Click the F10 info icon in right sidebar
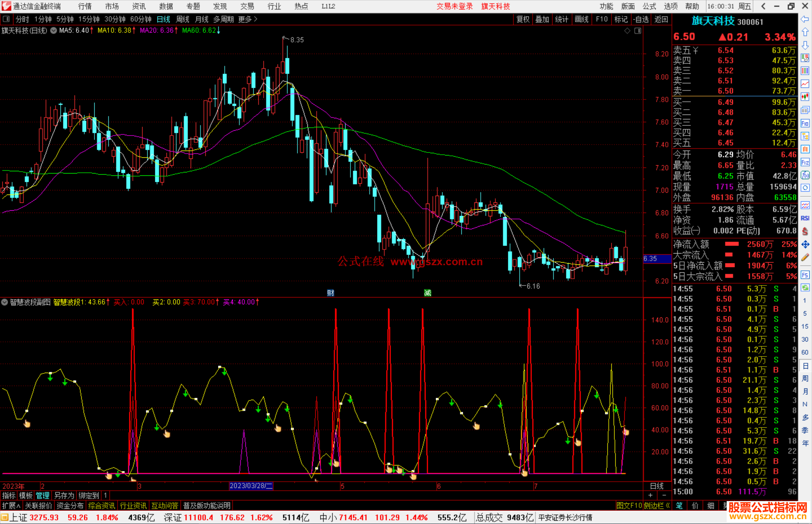This screenshot has width=812, height=524. pyautogui.click(x=805, y=123)
